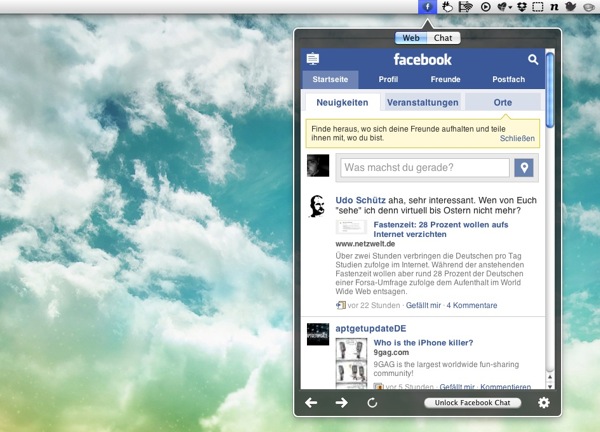Click 'Gefällt mir' on Udo Schütz post
The width and height of the screenshot is (600, 432).
click(x=423, y=305)
